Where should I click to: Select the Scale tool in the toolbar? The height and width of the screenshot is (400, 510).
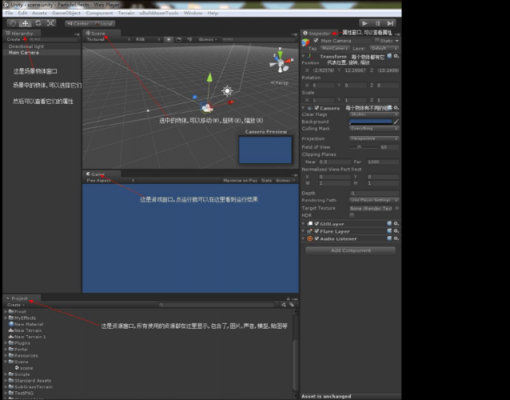tap(51, 23)
